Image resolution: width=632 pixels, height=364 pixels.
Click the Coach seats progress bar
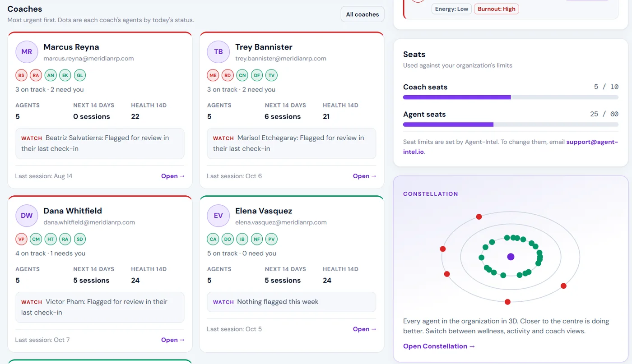[511, 97]
